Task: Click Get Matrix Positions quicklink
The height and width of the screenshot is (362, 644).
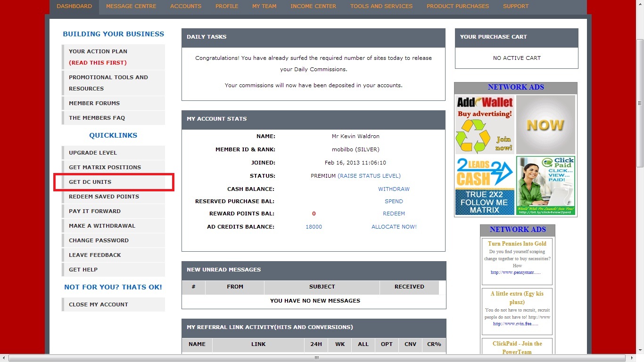Action: point(113,167)
